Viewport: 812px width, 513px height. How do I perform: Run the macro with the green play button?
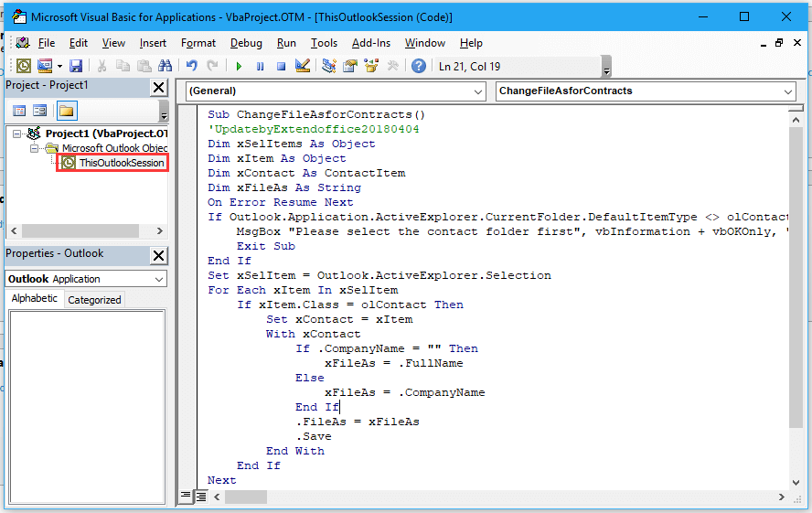(x=239, y=66)
